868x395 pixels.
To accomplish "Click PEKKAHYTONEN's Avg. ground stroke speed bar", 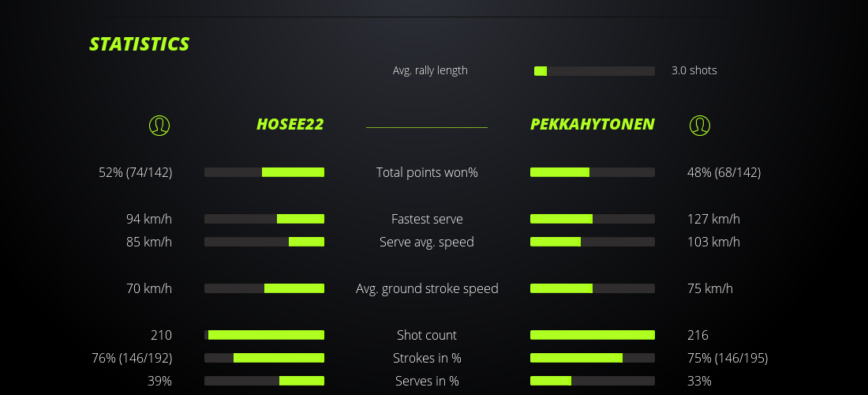I will 593,288.
